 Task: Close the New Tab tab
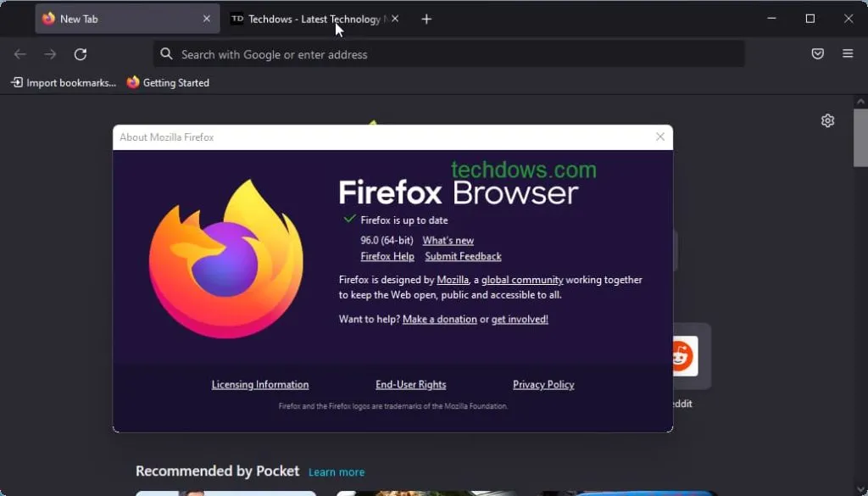click(207, 19)
